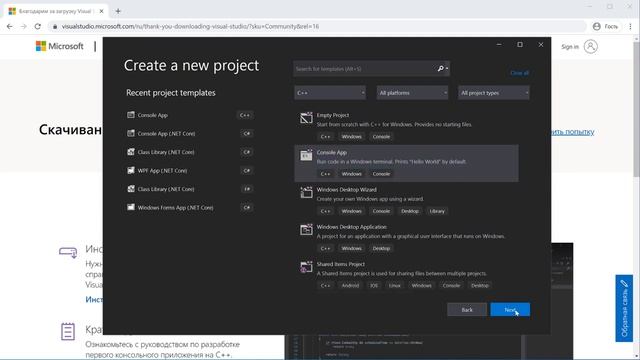Click the recent Console App (.NET Core) icon
The image size is (640, 360).
point(131,133)
